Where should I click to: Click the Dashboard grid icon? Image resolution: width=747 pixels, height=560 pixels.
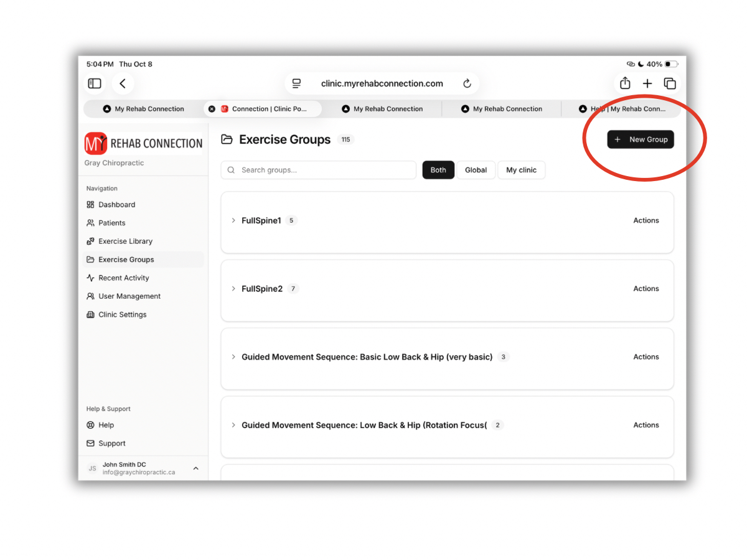tap(90, 205)
